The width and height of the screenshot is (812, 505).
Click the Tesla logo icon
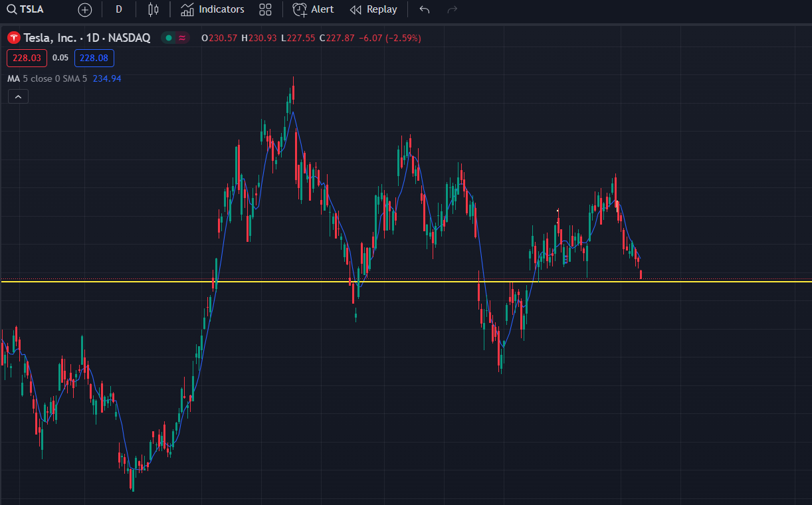click(13, 38)
